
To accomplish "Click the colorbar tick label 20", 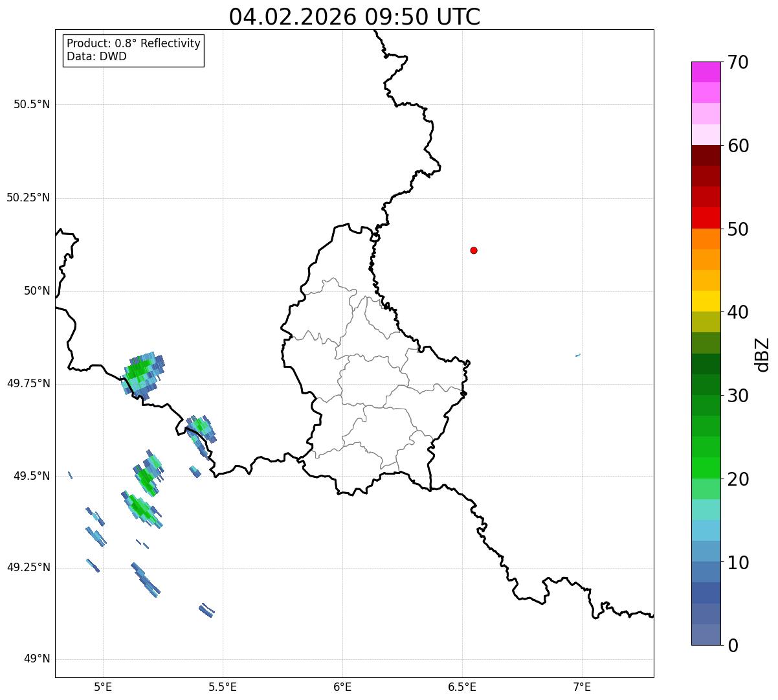I will click(x=738, y=479).
